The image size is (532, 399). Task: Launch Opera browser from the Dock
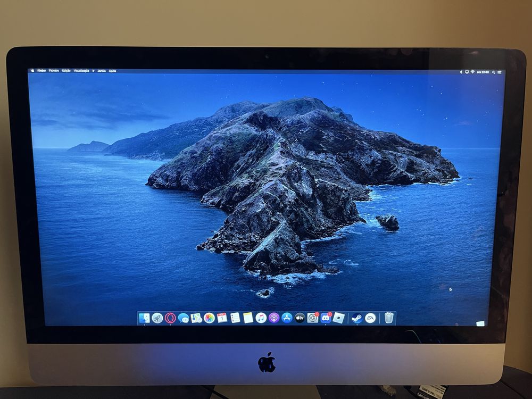170,318
